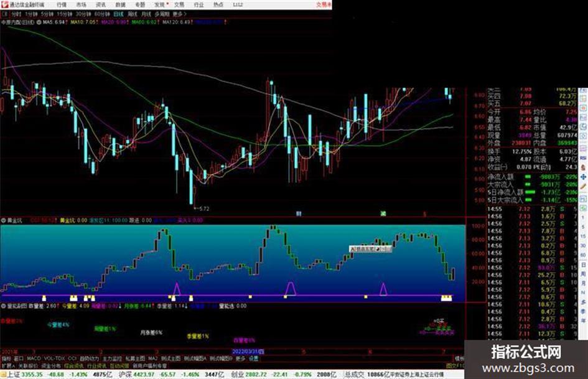This screenshot has height=379, width=588.
Task: Select the 日线 period tab
Action: [x=118, y=14]
